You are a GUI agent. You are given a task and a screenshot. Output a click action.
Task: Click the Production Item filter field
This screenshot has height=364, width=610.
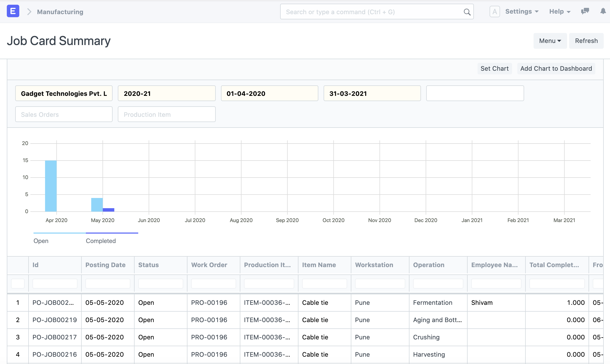(x=167, y=114)
